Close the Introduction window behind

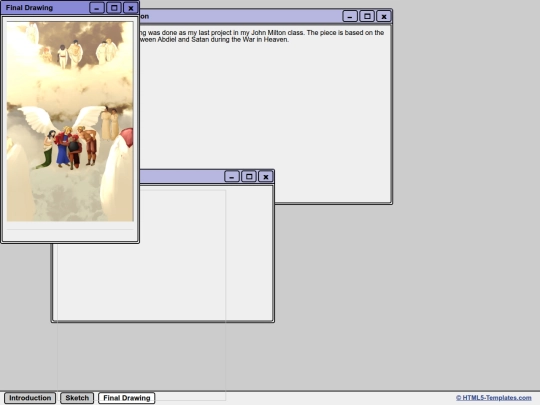[x=384, y=16]
